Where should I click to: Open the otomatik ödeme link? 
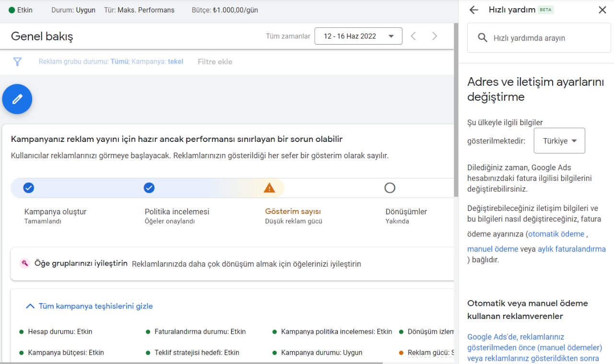pos(556,234)
